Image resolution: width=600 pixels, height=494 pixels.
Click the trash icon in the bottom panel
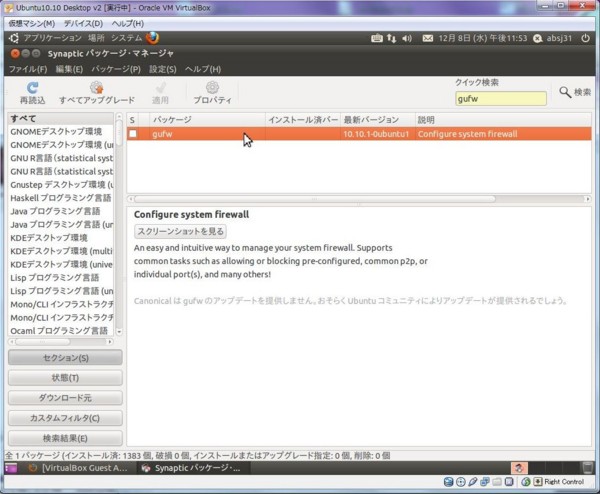587,468
